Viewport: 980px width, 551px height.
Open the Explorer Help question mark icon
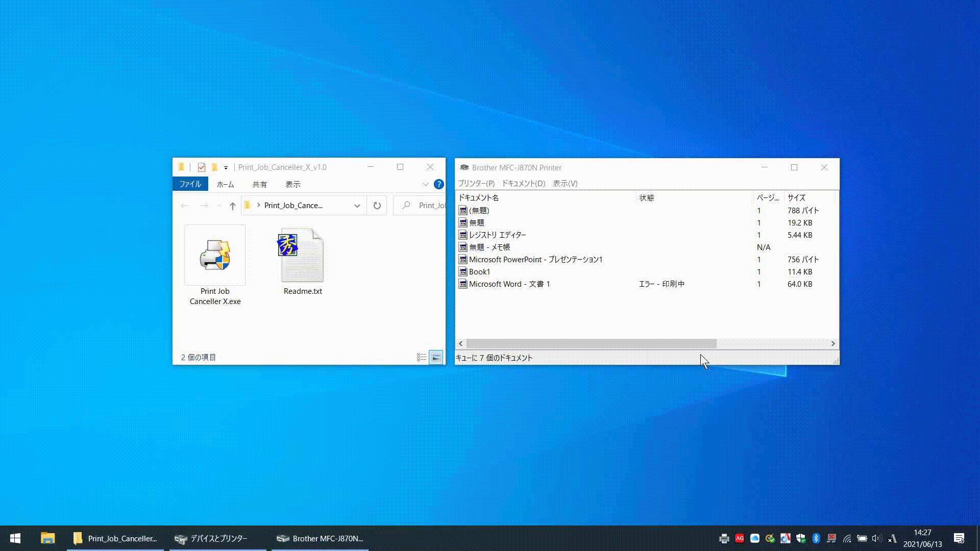(438, 184)
